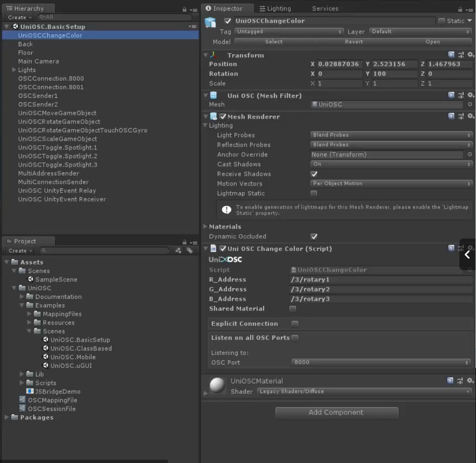Expand the Lights object in Hierarchy
This screenshot has width=476, height=463.
pos(14,70)
